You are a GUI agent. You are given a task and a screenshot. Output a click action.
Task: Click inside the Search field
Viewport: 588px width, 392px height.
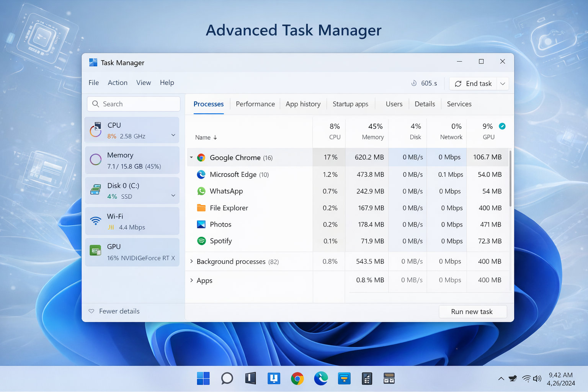[x=133, y=104]
